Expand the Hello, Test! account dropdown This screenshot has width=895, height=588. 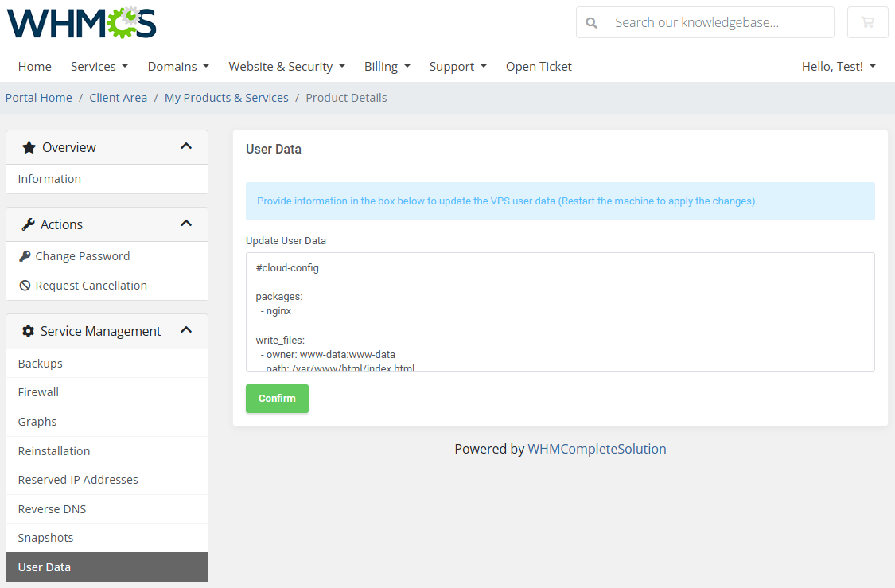pos(839,67)
